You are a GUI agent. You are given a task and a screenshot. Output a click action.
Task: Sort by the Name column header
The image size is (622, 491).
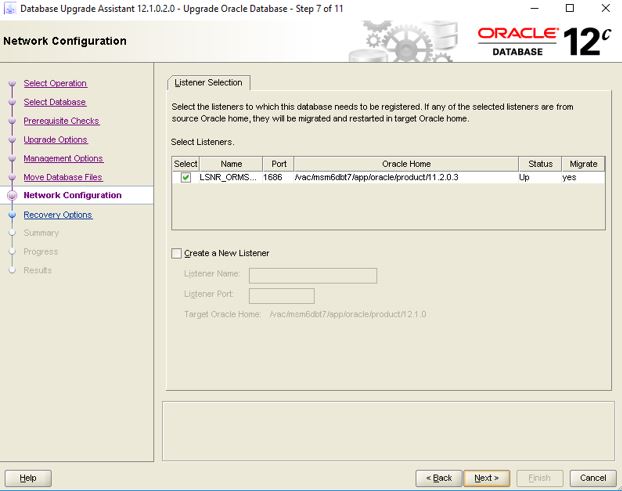tap(231, 164)
